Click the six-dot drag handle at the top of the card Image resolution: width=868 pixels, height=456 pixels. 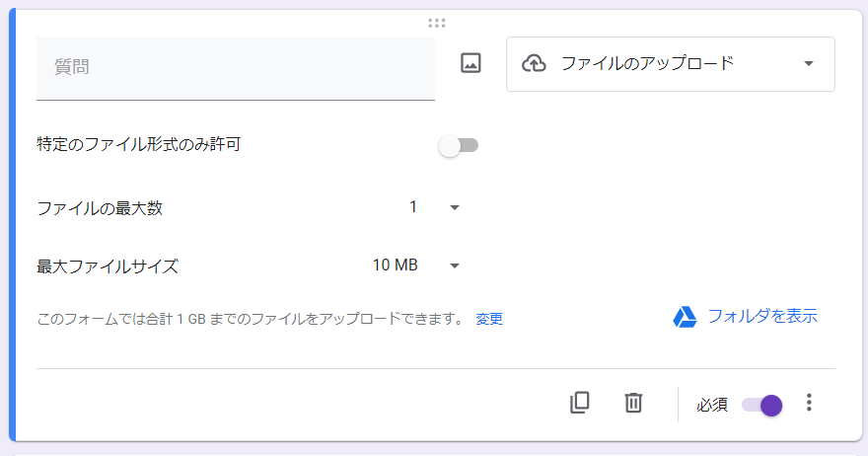point(437,23)
